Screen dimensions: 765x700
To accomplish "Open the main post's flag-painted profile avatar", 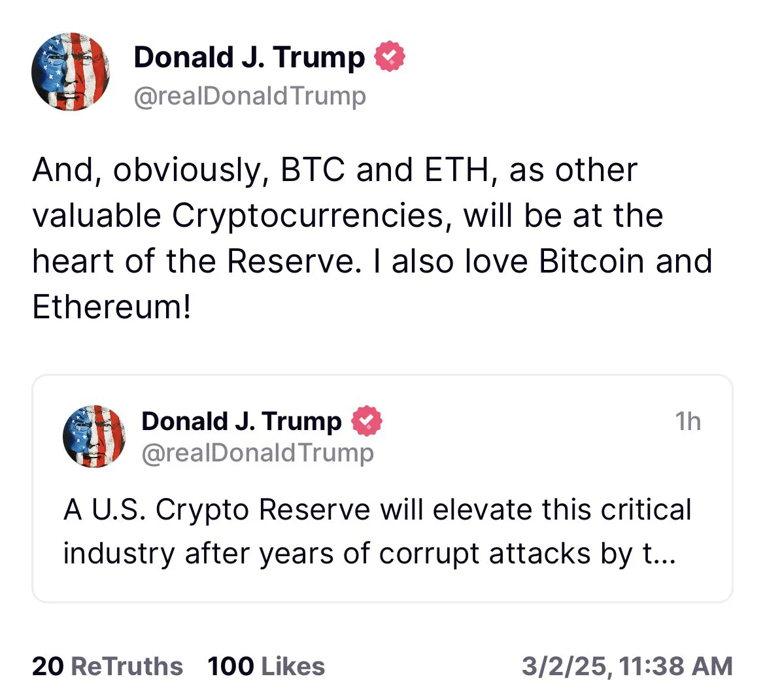I will [x=71, y=72].
